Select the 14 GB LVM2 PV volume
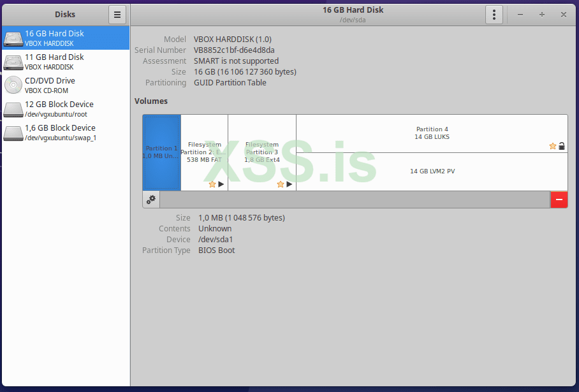The image size is (579, 392). (432, 171)
